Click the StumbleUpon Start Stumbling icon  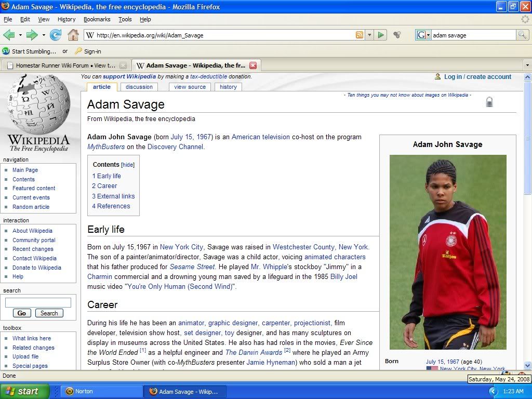(x=6, y=51)
